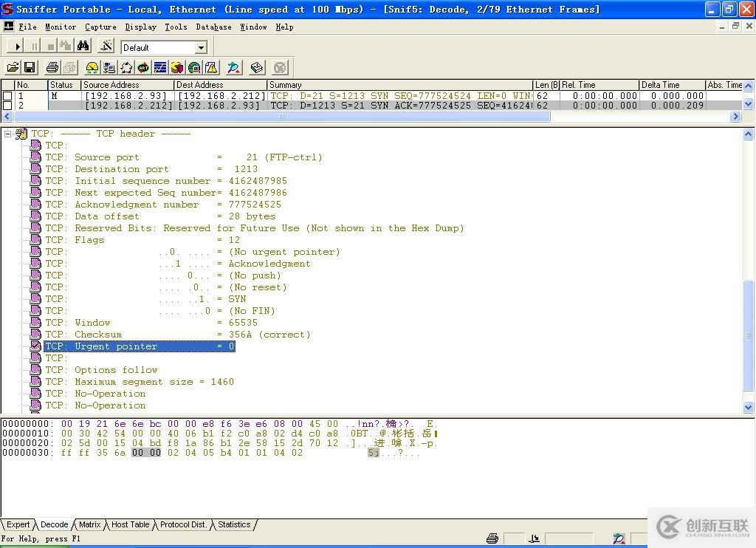Collapse the TCP header tree node

(8, 134)
